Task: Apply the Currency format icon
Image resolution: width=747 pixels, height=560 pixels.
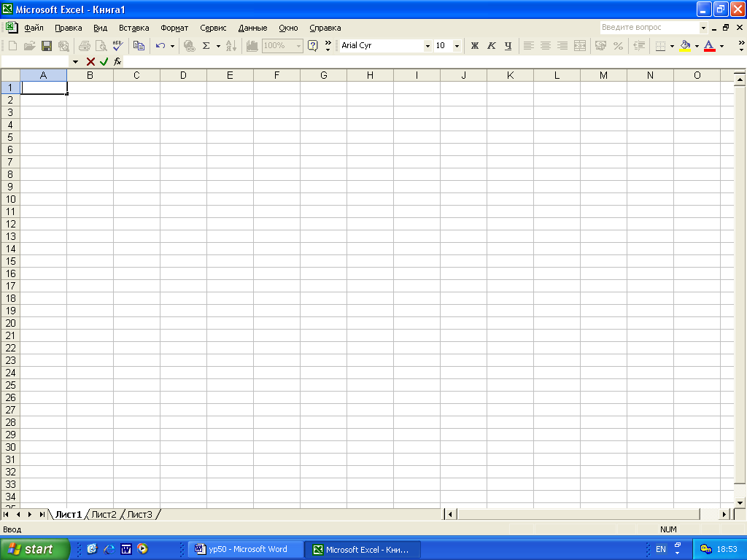Action: [601, 46]
